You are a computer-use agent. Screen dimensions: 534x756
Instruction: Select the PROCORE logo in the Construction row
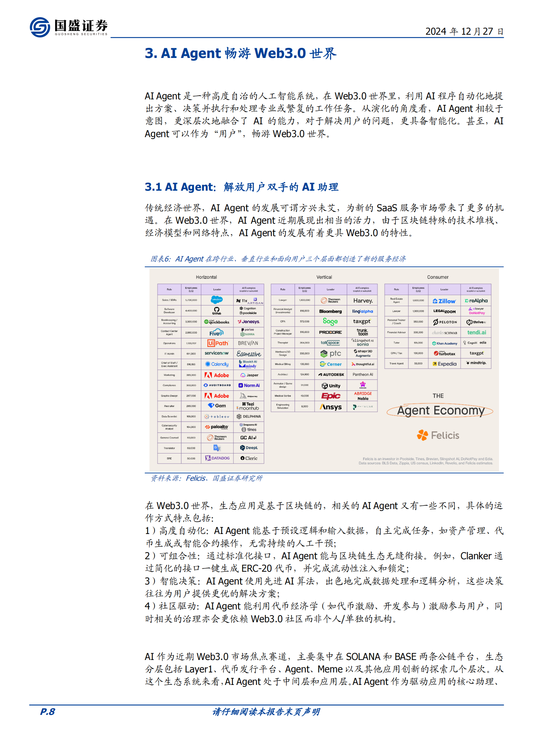pyautogui.click(x=330, y=332)
